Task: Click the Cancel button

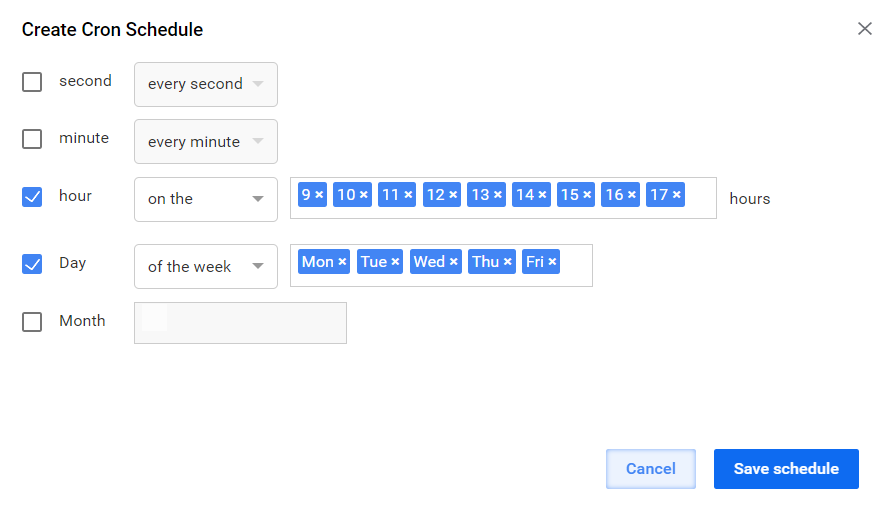Action: pyautogui.click(x=651, y=469)
